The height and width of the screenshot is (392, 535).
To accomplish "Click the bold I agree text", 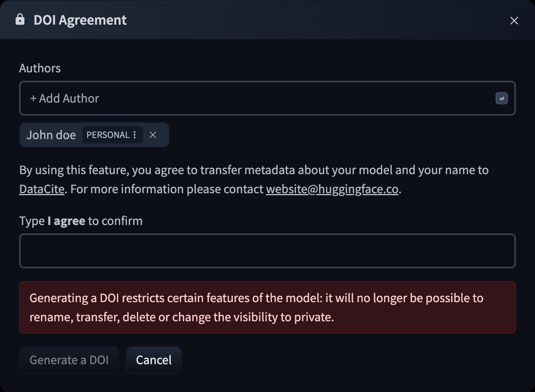I will click(x=66, y=221).
